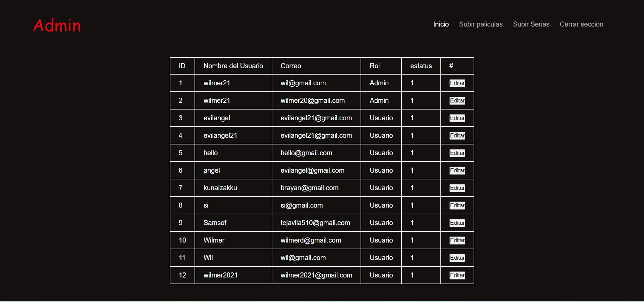Click the Correo column header
Screen dimensions: 644x302
[x=291, y=66]
